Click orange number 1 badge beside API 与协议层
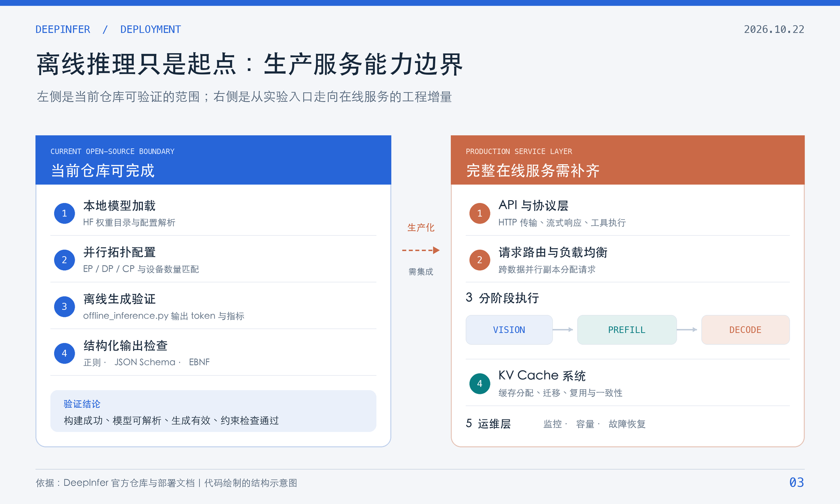 (x=480, y=213)
